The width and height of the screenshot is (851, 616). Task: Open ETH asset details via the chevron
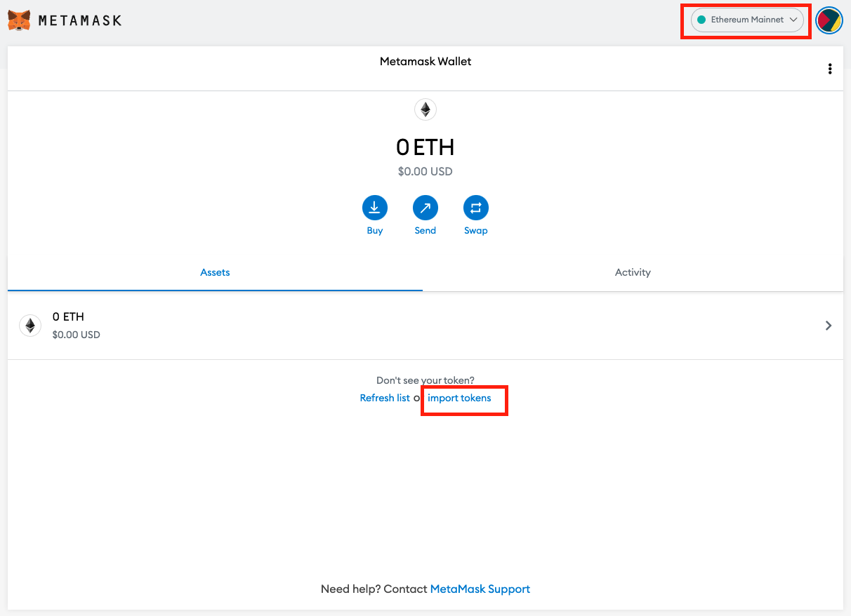click(x=829, y=326)
